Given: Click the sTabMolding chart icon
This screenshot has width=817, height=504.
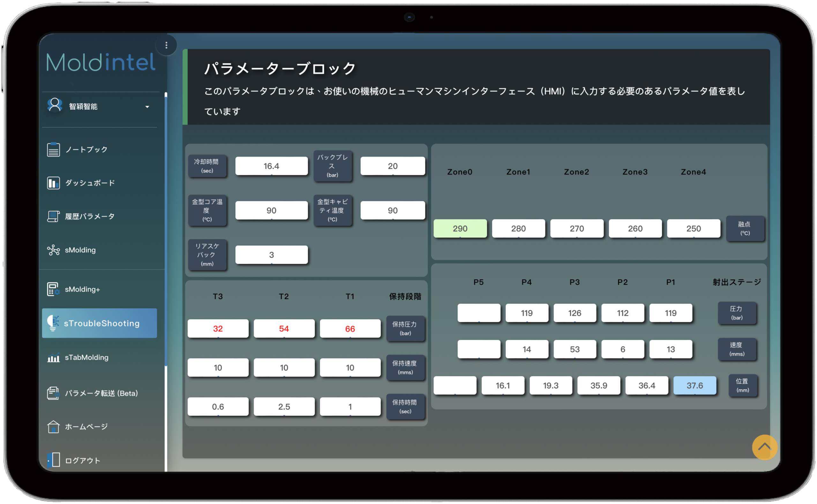Looking at the screenshot, I should coord(53,358).
